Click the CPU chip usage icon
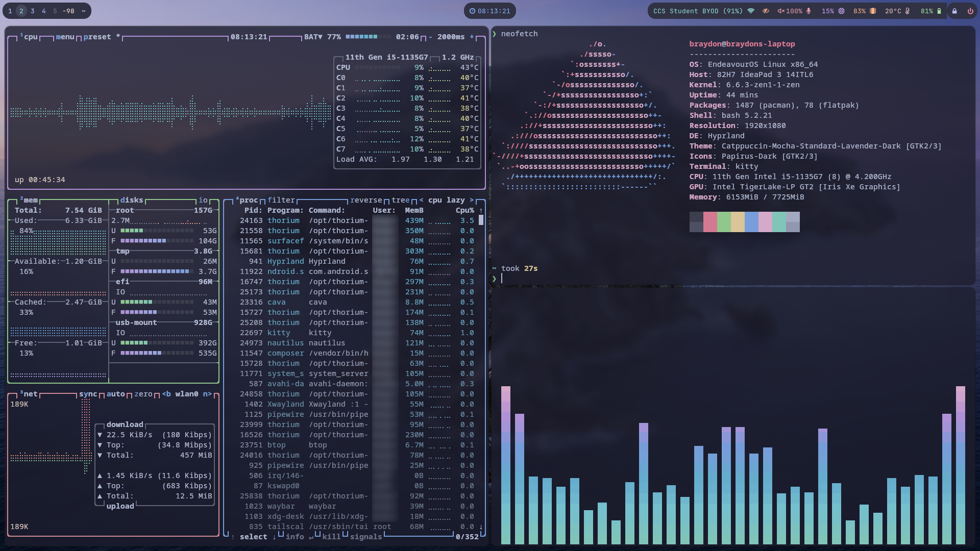The width and height of the screenshot is (980, 551). pos(841,11)
